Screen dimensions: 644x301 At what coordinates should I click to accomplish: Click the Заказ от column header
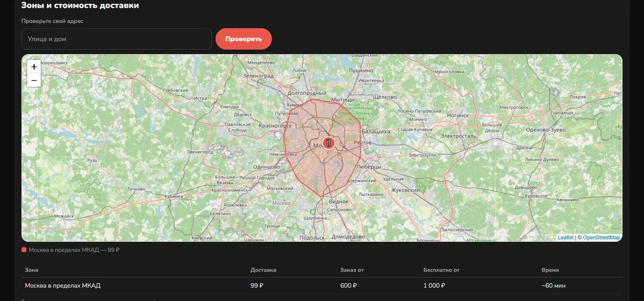[352, 270]
